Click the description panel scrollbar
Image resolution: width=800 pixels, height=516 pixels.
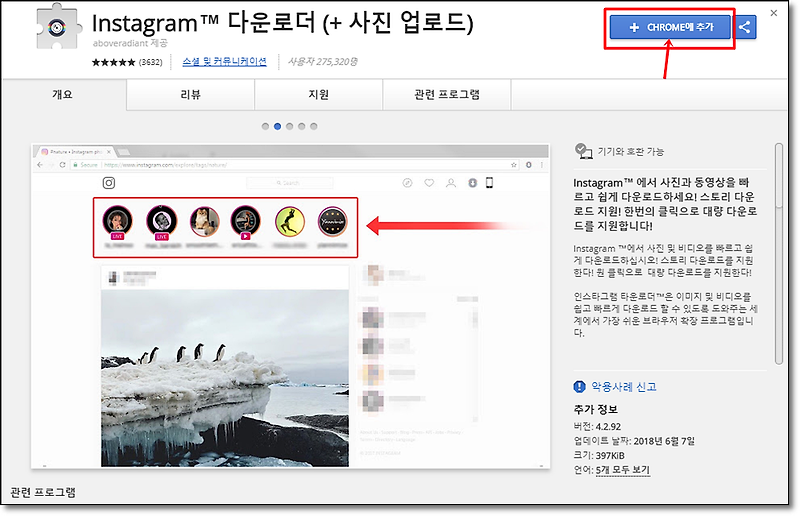coord(779,254)
